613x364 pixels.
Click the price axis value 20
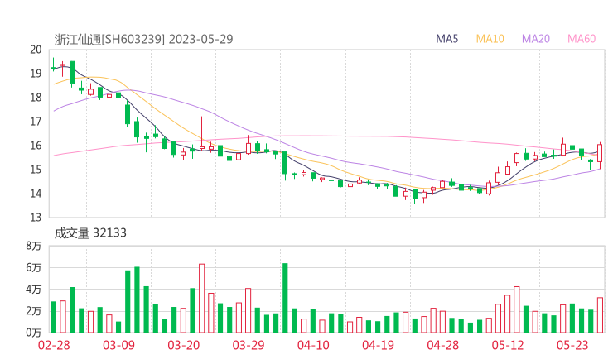[x=36, y=50]
